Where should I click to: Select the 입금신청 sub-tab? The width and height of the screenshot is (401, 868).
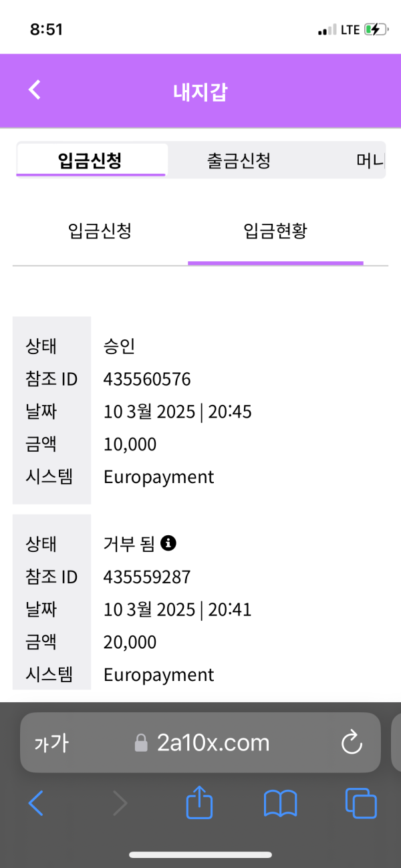100,231
